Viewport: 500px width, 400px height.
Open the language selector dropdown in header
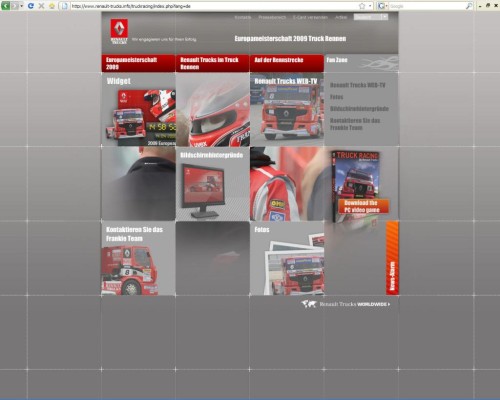coord(371,17)
